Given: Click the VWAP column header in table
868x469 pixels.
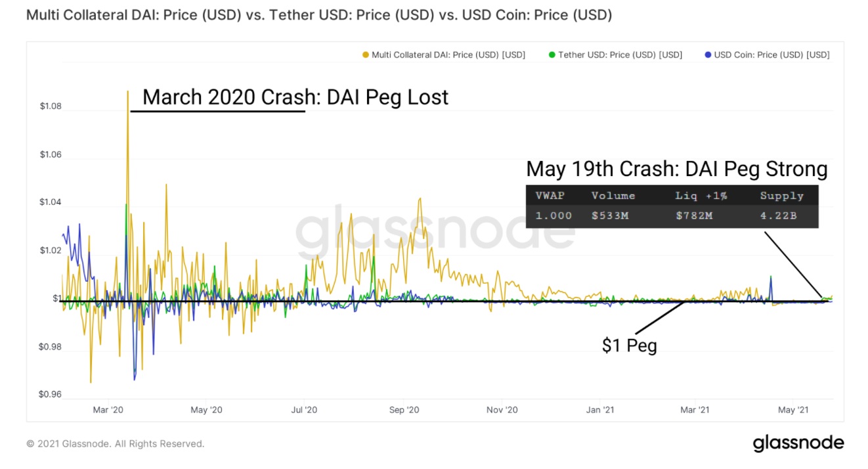Looking at the screenshot, I should point(550,196).
